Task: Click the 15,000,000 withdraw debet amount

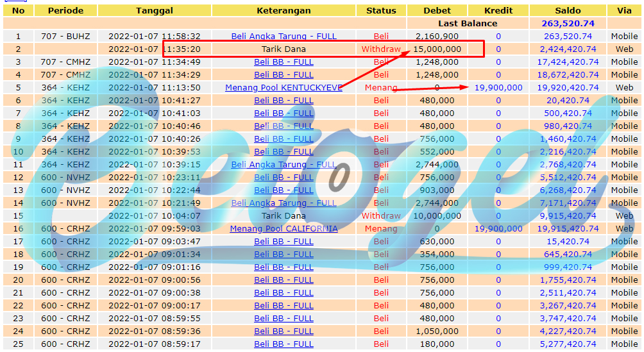Action: click(x=437, y=49)
